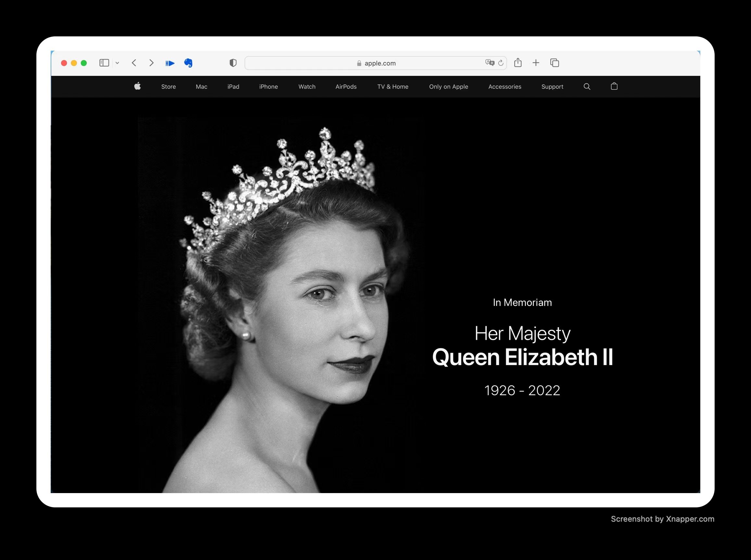
Task: Open a new tab with plus icon
Action: pos(536,63)
